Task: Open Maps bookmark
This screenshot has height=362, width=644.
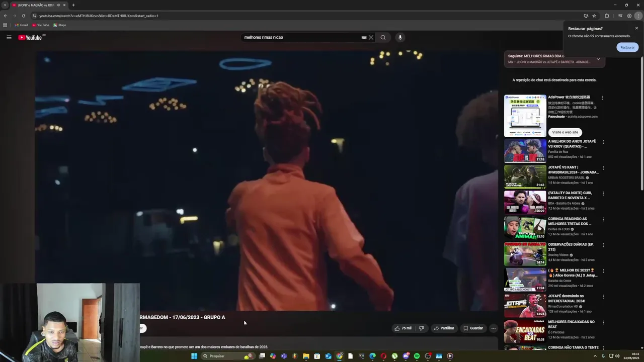Action: point(59,25)
